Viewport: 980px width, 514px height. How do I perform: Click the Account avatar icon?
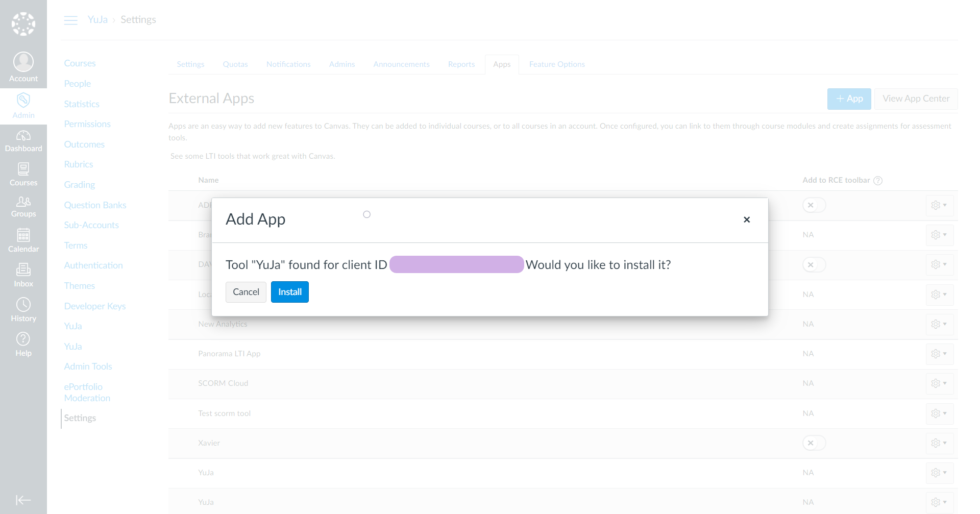click(x=23, y=62)
